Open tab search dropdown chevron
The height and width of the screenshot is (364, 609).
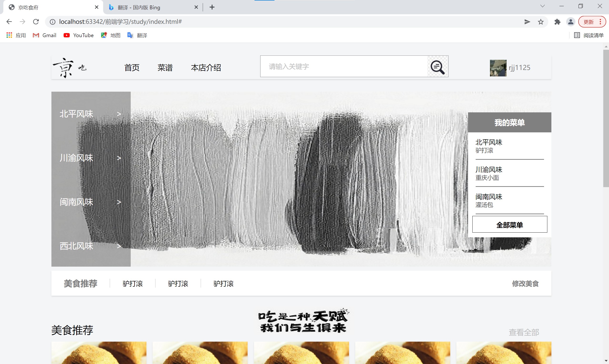[542, 6]
